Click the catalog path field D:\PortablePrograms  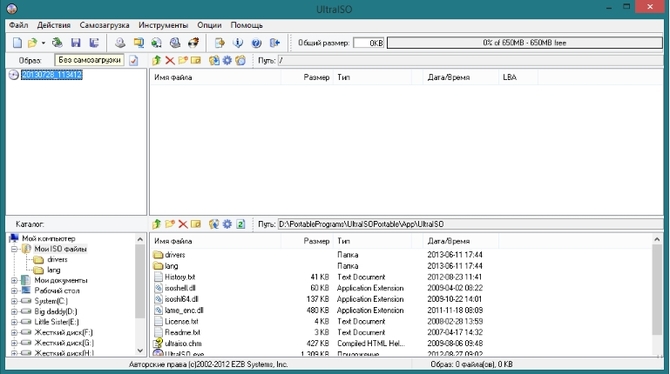[x=470, y=224]
